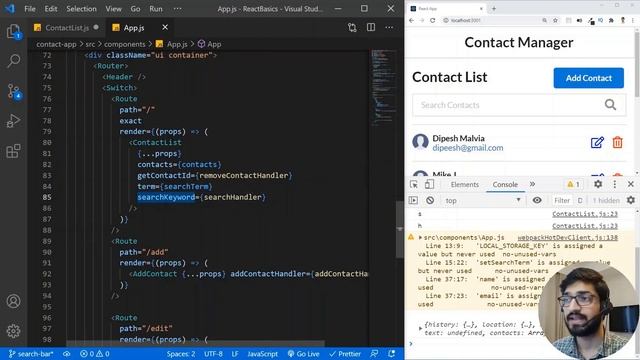The width and height of the screenshot is (640, 360).
Task: Click the search-bar branch in status bar
Action: (x=31, y=354)
